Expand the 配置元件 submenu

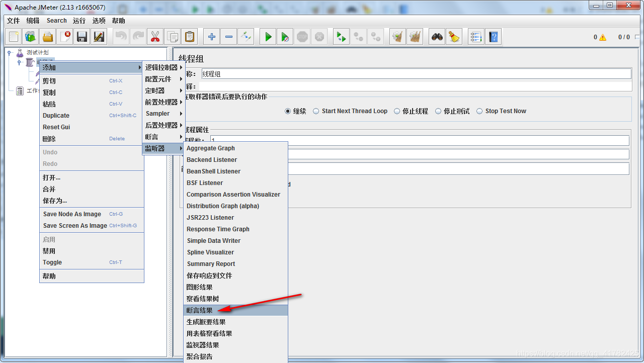click(x=164, y=79)
